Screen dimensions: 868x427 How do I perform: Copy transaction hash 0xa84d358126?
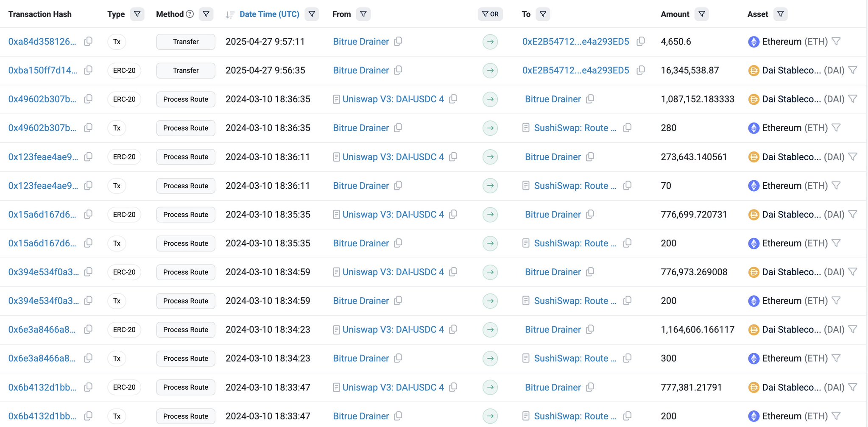pos(88,42)
